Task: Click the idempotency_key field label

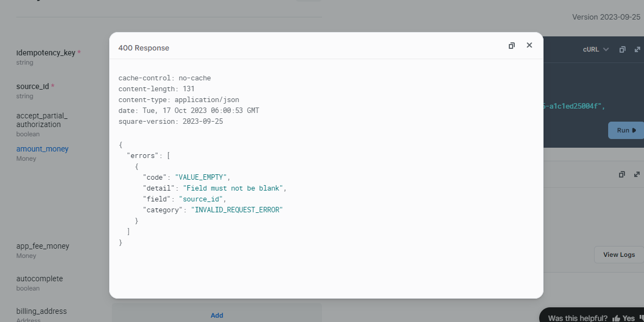Action: coord(46,53)
